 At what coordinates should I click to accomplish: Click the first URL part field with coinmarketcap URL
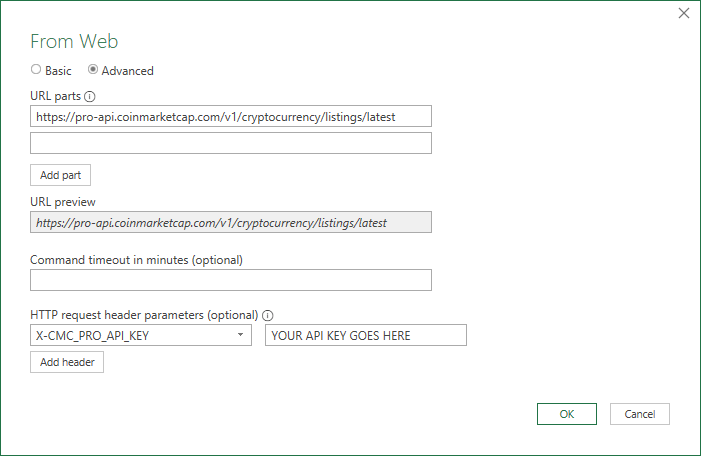tap(230, 117)
